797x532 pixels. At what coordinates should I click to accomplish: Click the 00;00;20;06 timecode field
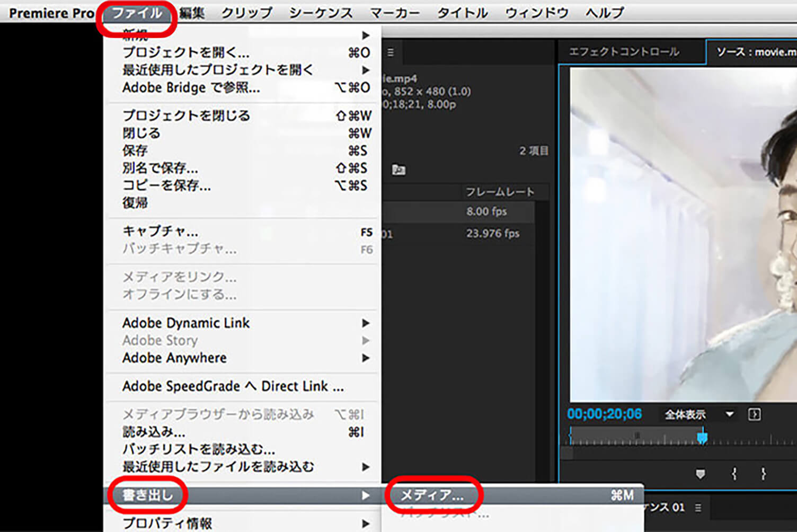(x=604, y=414)
